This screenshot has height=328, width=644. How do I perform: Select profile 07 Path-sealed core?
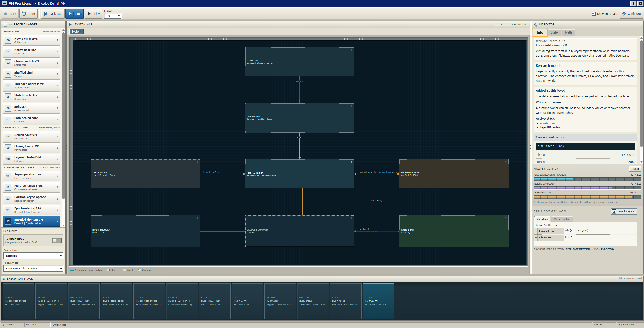coord(31,119)
